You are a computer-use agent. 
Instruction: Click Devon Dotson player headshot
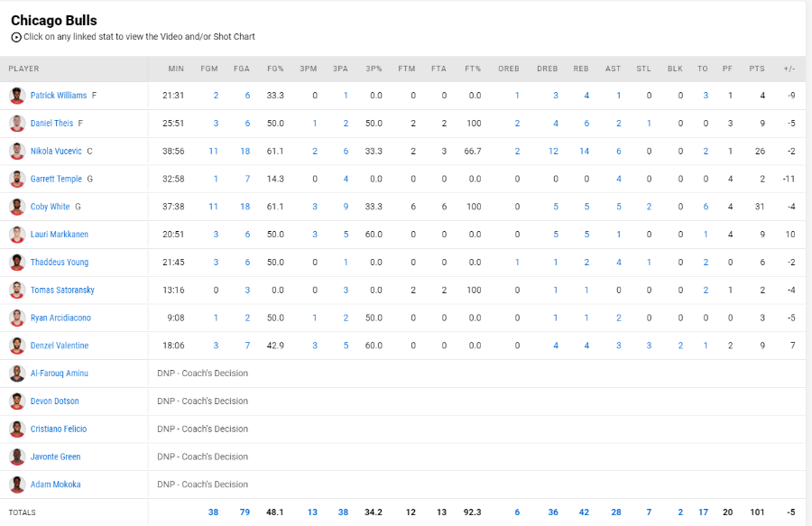click(x=17, y=401)
